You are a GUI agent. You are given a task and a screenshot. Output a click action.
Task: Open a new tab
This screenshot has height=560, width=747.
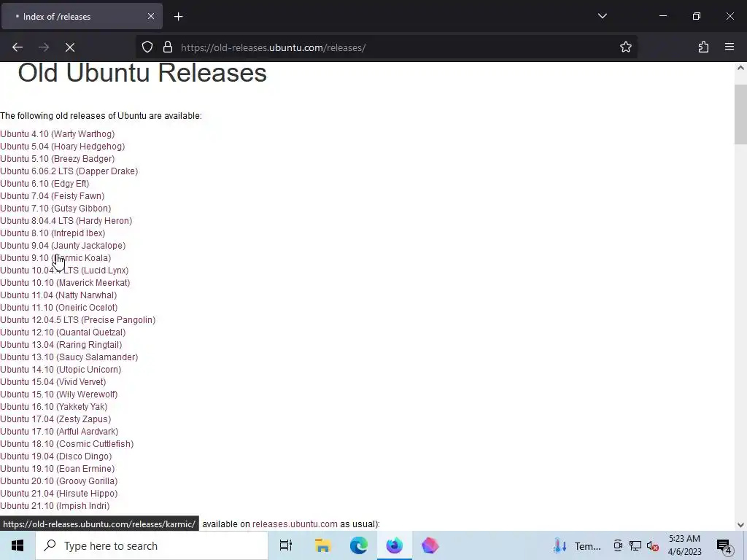pos(178,17)
